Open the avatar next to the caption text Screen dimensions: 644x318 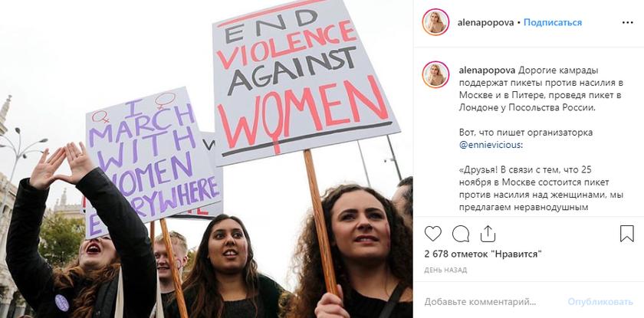(x=435, y=74)
